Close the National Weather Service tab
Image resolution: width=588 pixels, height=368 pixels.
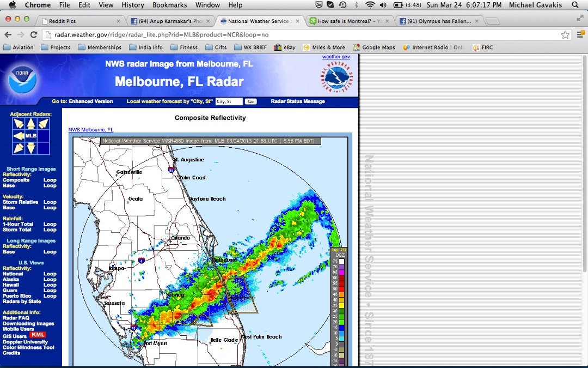[x=298, y=21]
